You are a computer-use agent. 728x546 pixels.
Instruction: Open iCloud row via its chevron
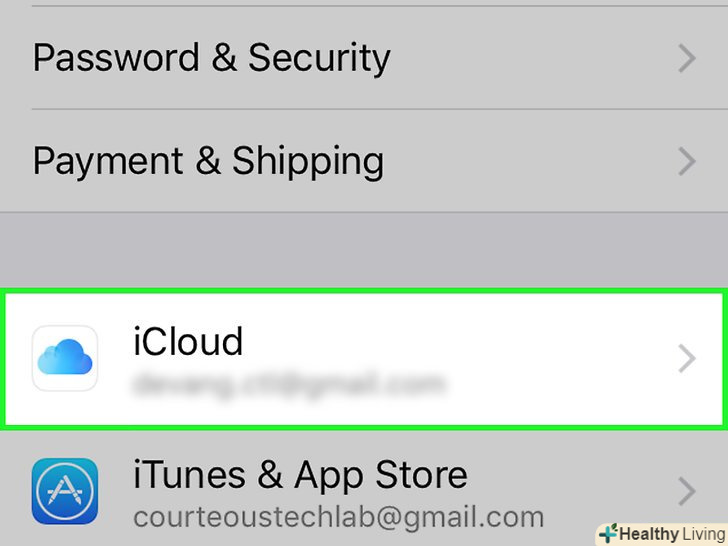pyautogui.click(x=687, y=358)
